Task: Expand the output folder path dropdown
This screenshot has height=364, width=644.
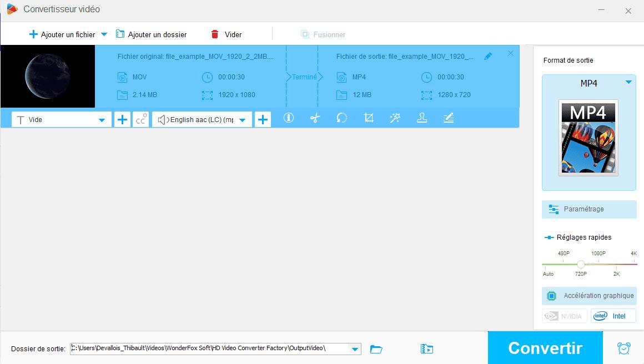Action: click(355, 349)
